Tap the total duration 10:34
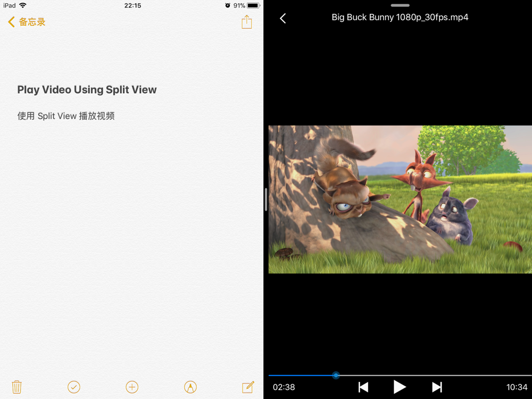This screenshot has height=399, width=532. [x=517, y=387]
